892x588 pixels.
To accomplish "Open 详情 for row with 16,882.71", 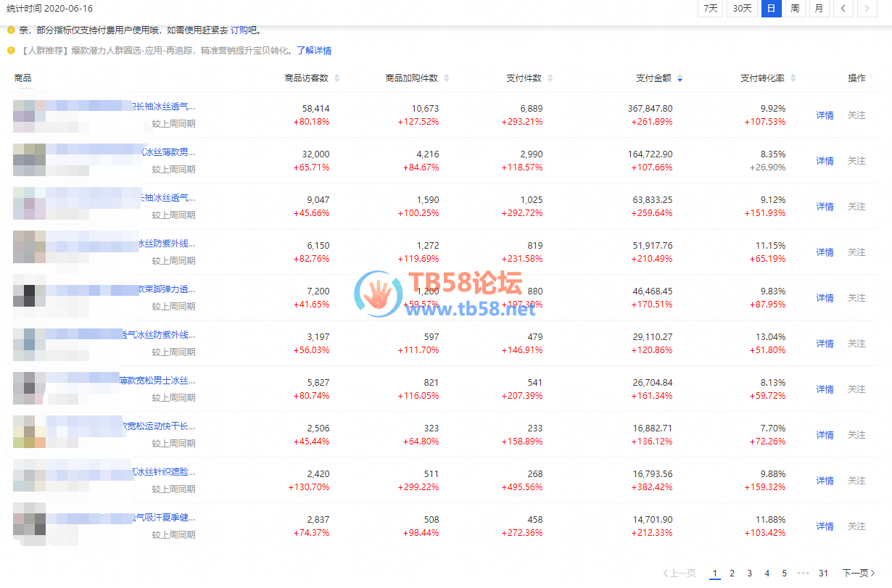I will (x=825, y=435).
